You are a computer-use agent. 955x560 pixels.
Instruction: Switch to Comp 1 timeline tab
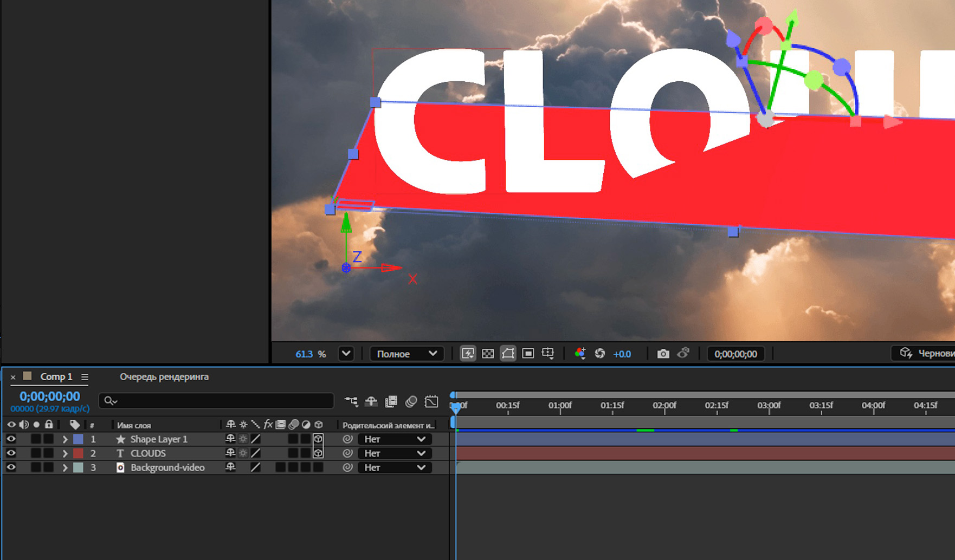tap(56, 376)
